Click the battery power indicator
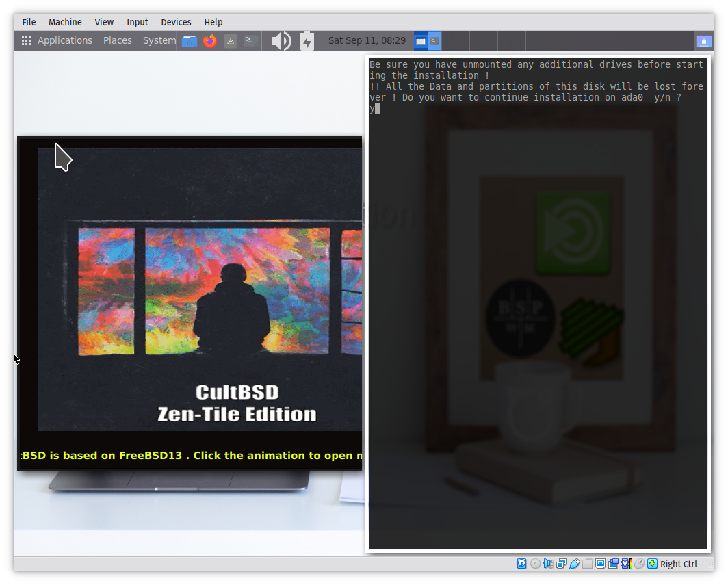 click(x=307, y=41)
